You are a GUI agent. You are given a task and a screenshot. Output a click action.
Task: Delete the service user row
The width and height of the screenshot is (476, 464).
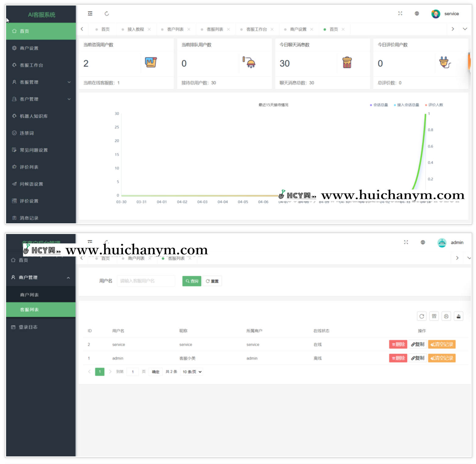coord(398,344)
